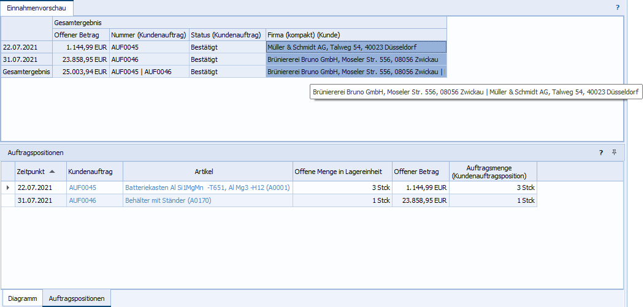This screenshot has height=307, width=644.
Task: Open the AUF0046 order link in the lower table
Action: (83, 200)
